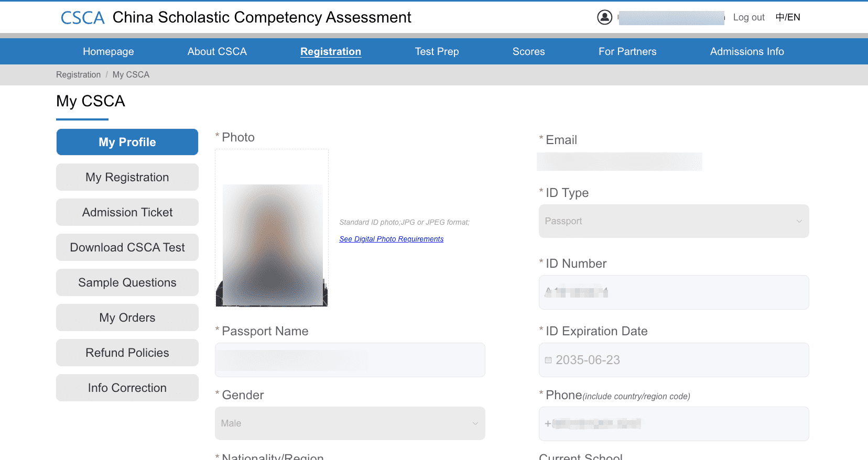Viewport: 868px width, 460px height.
Task: Click the My CSCA page heading
Action: coord(91,101)
